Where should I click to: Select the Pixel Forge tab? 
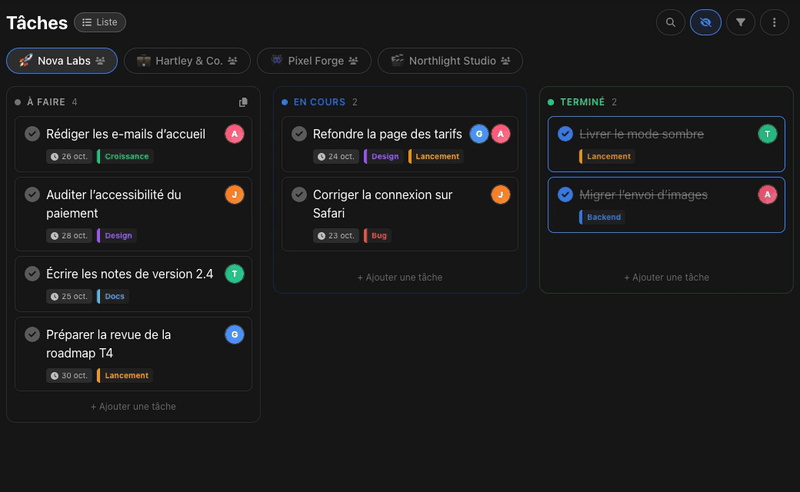tap(314, 61)
